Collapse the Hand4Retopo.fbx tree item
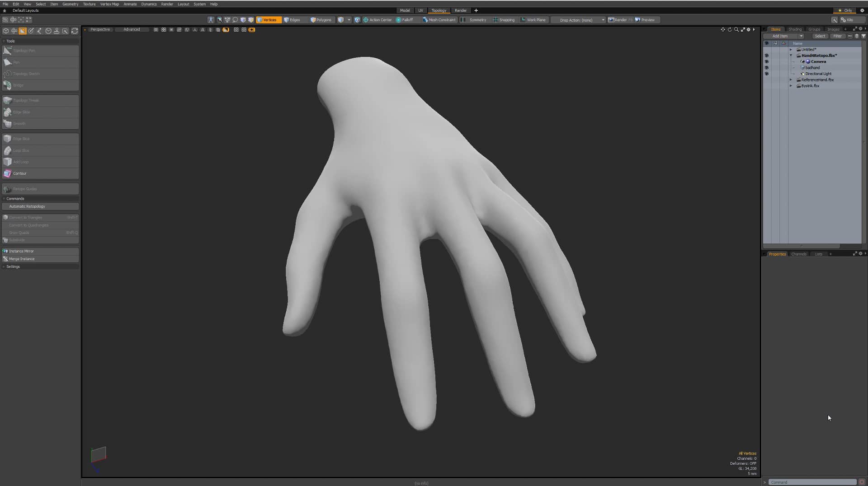Viewport: 868px width, 486px height. click(791, 55)
